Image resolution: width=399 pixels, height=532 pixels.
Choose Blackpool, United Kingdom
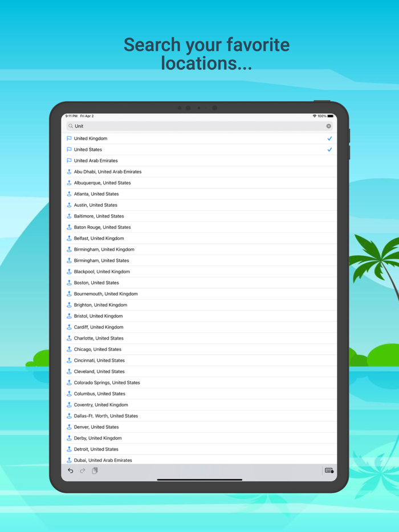coord(102,272)
